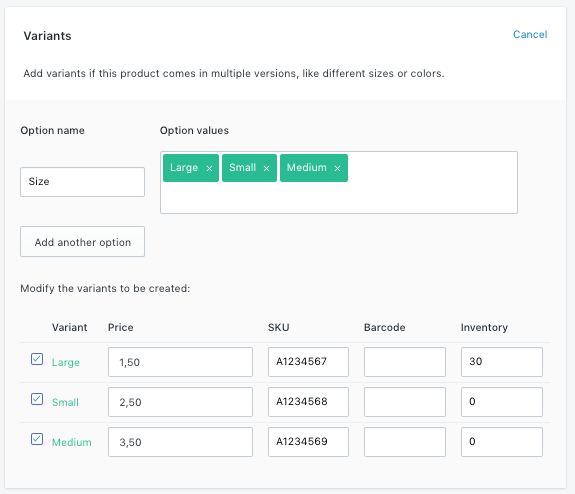This screenshot has height=494, width=575.
Task: Focus the Large variant barcode field
Action: tap(405, 362)
